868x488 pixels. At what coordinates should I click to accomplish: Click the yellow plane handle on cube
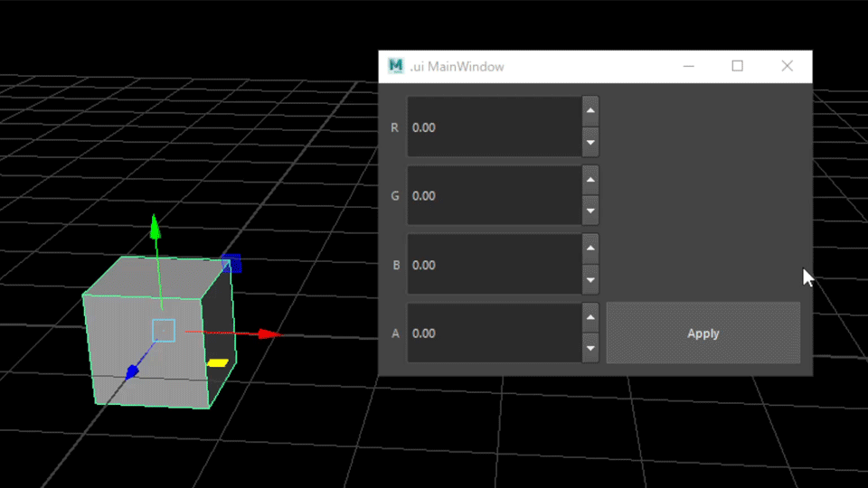[217, 363]
